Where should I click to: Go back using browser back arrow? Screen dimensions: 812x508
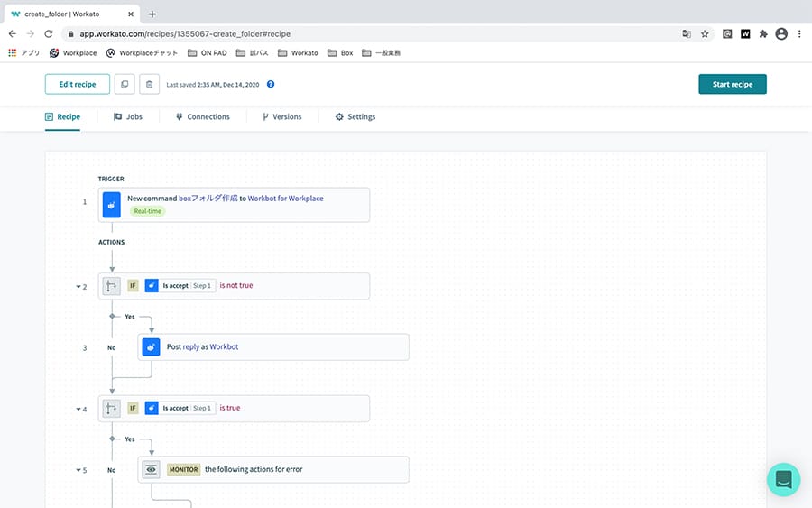point(13,33)
